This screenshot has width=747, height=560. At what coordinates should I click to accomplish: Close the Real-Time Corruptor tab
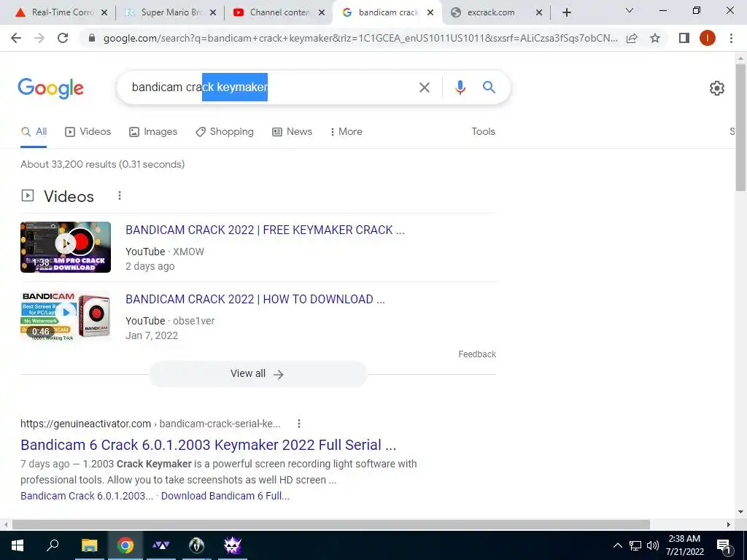click(104, 12)
